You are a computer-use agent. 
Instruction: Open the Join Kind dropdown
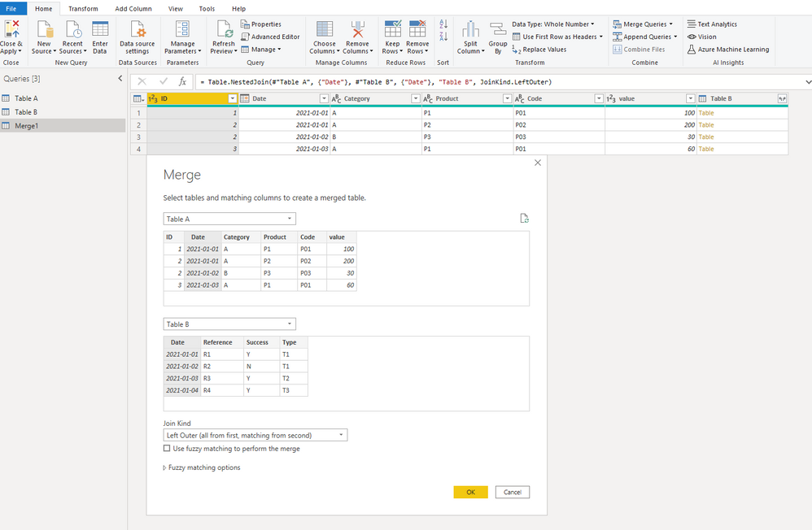coord(255,435)
